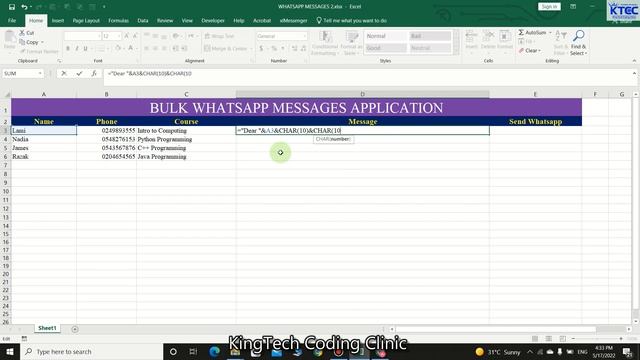Switch to the Insert tab
640x360 pixels.
coord(58,20)
